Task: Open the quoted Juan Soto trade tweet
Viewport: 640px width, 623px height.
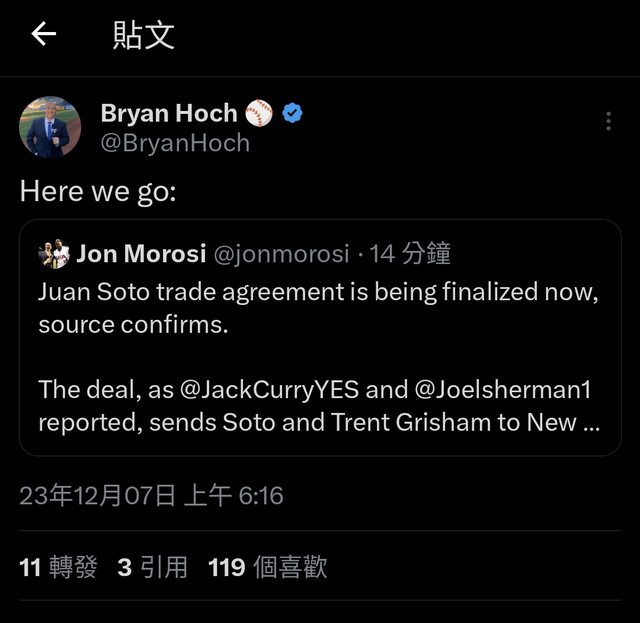Action: point(319,310)
